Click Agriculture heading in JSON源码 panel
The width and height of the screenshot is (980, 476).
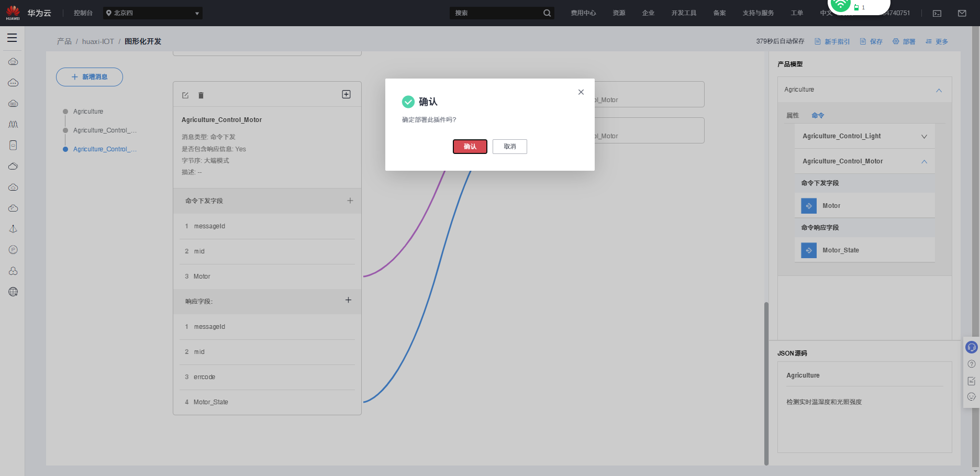pyautogui.click(x=803, y=375)
